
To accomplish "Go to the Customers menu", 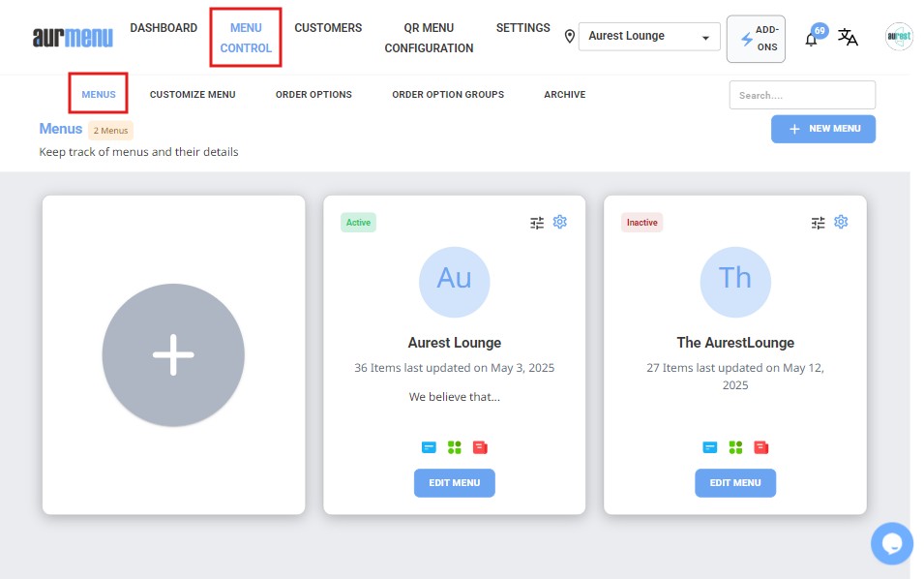I will coord(328,28).
